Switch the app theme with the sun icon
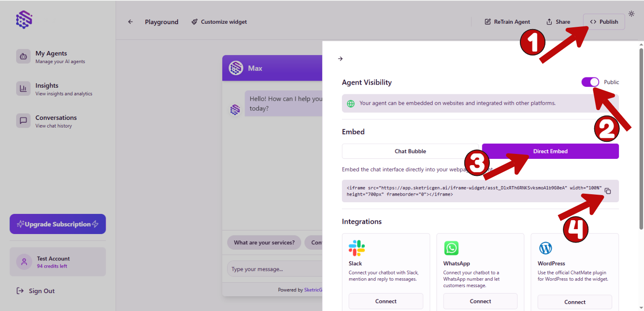 [x=631, y=13]
